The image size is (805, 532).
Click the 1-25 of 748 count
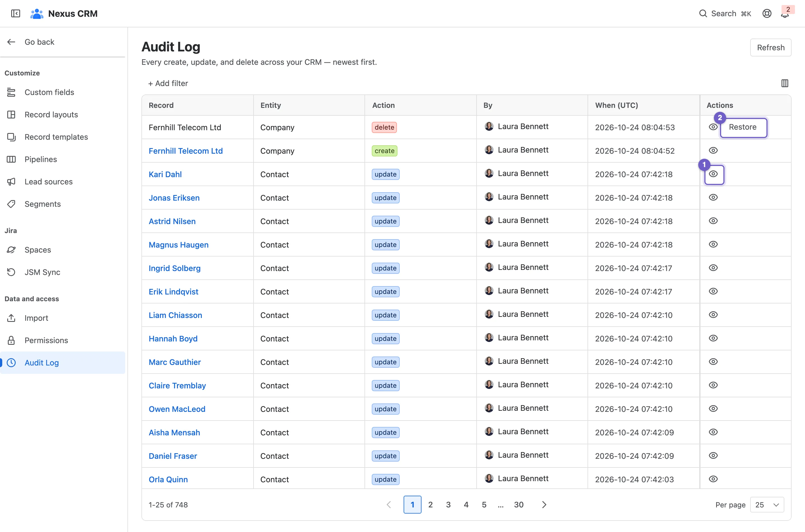168,505
